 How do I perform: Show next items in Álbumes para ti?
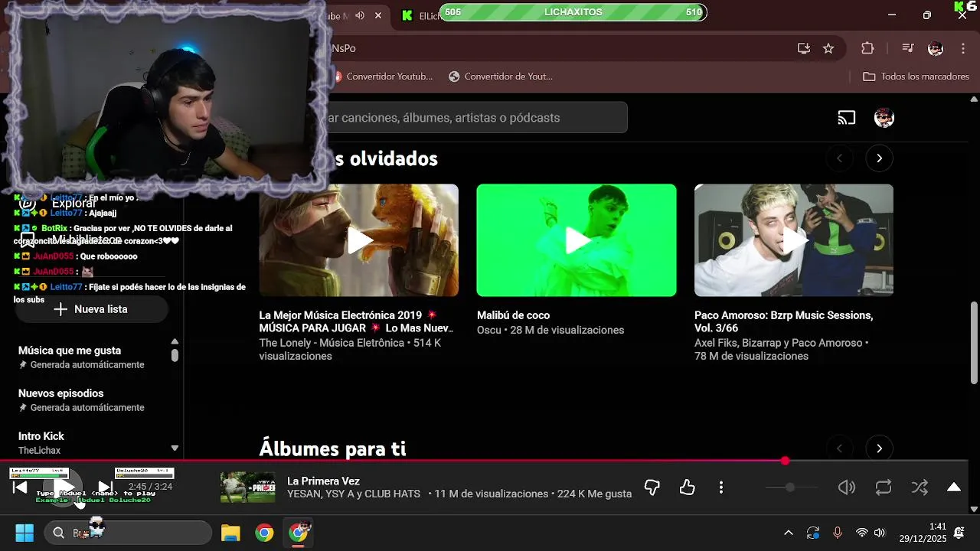point(879,448)
